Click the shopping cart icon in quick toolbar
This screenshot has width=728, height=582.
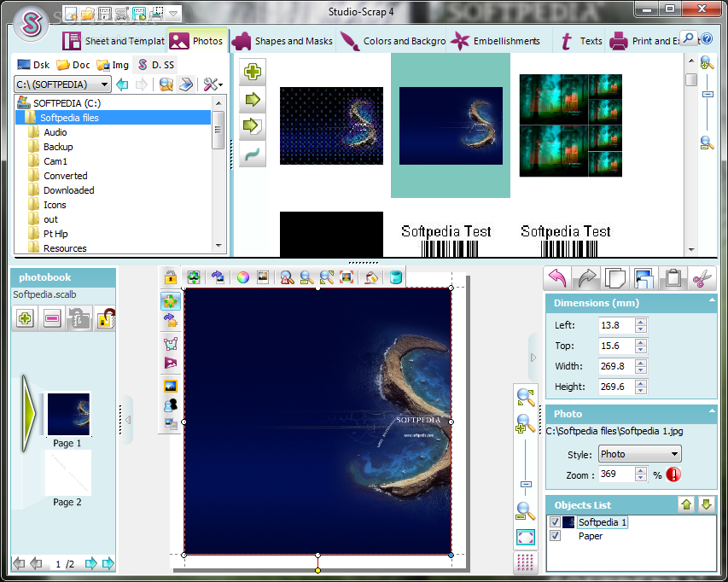coord(122,14)
